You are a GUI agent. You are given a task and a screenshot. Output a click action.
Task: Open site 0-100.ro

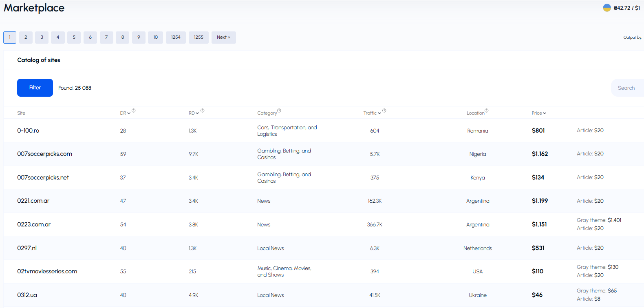tap(28, 131)
